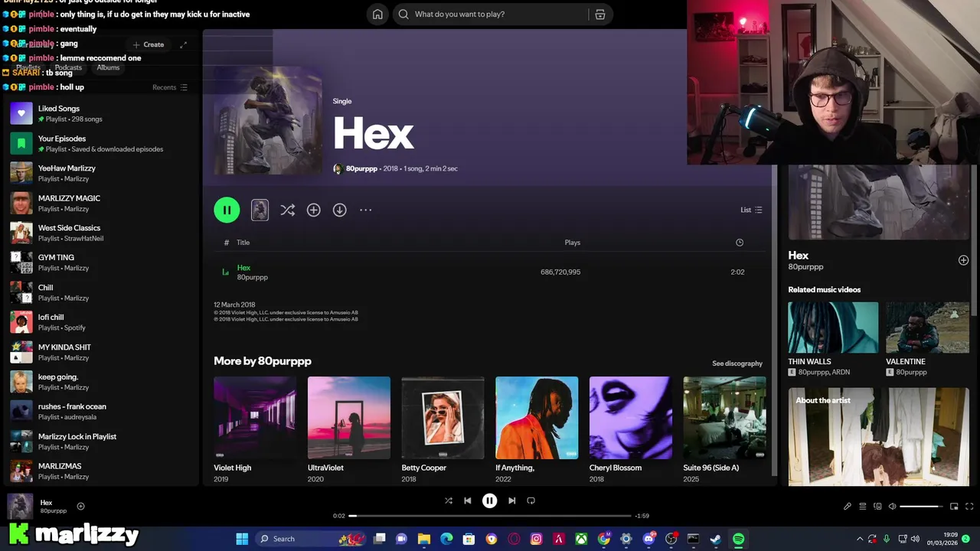
Task: Sort tracks by the Plays column
Action: click(x=572, y=243)
